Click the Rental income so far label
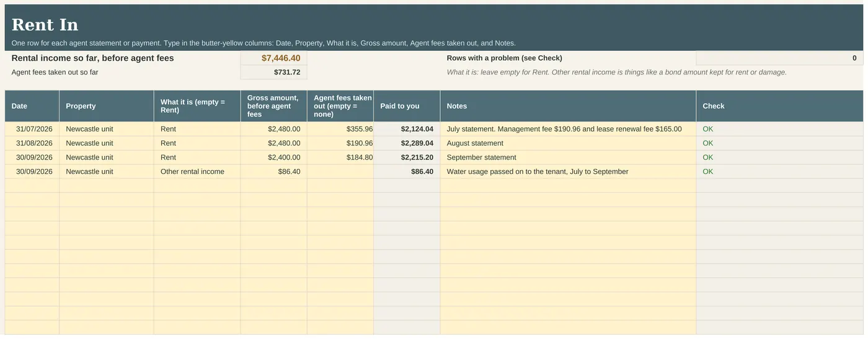The height and width of the screenshot is (339, 868). pyautogui.click(x=93, y=58)
